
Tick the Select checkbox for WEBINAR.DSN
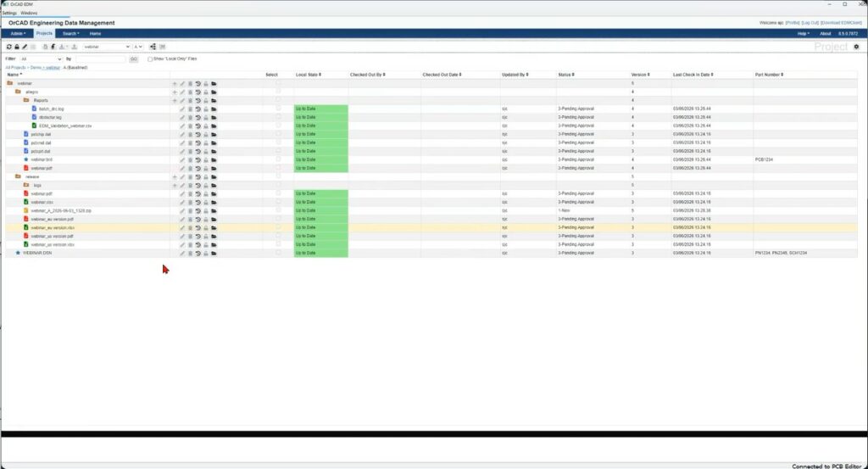pos(278,253)
